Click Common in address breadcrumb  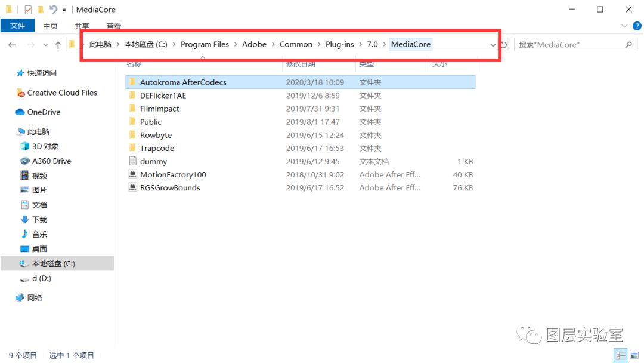point(296,44)
